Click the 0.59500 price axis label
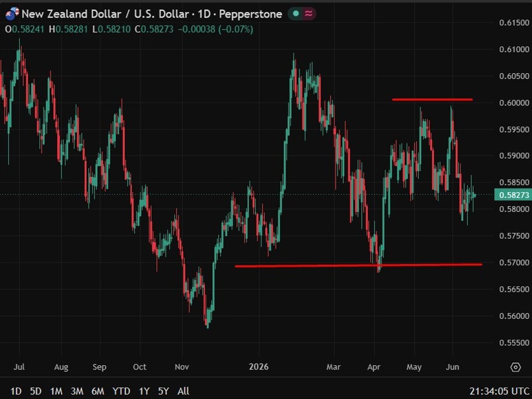532x399 pixels. (514, 129)
